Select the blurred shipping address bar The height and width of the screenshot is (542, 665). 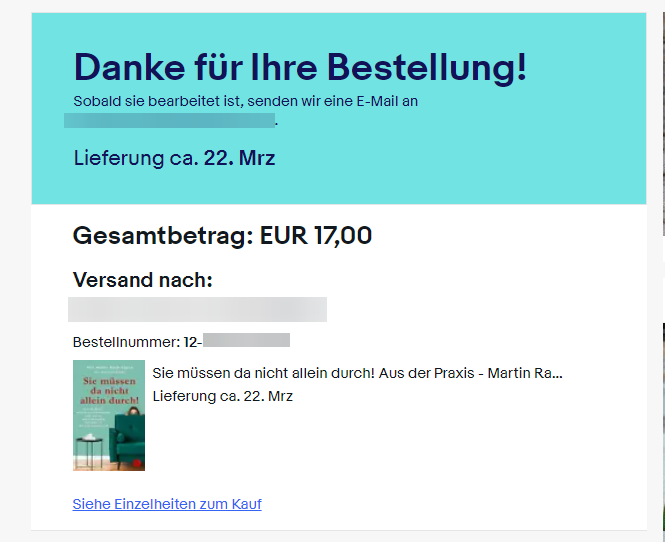pyautogui.click(x=197, y=309)
